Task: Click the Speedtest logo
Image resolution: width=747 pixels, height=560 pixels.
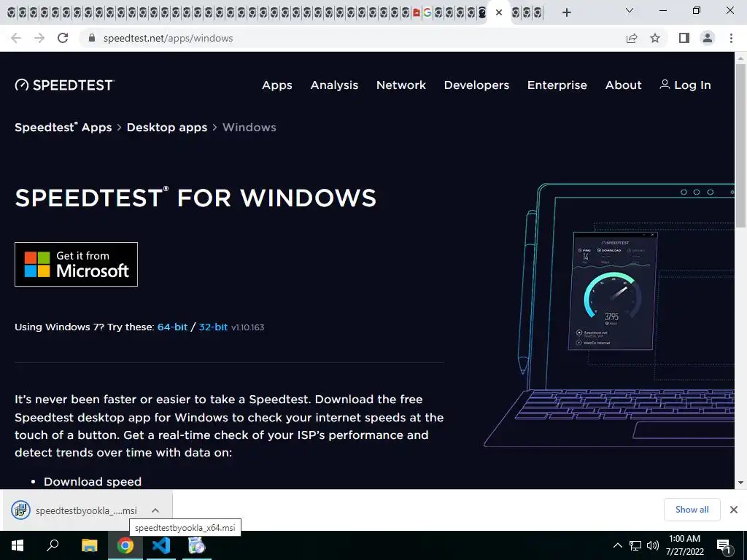Action: point(64,85)
